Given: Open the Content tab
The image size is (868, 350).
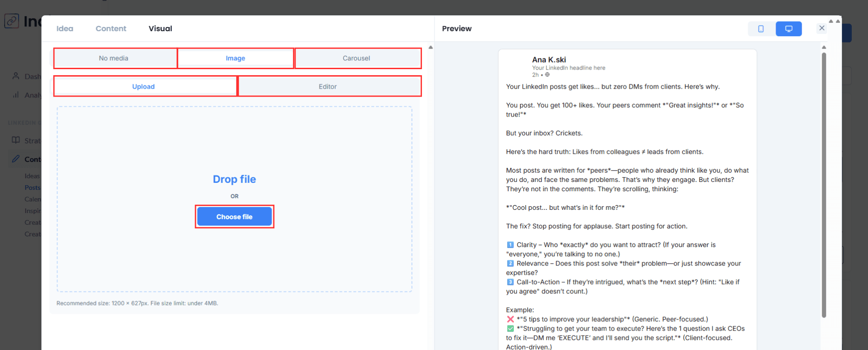Looking at the screenshot, I should pyautogui.click(x=111, y=29).
